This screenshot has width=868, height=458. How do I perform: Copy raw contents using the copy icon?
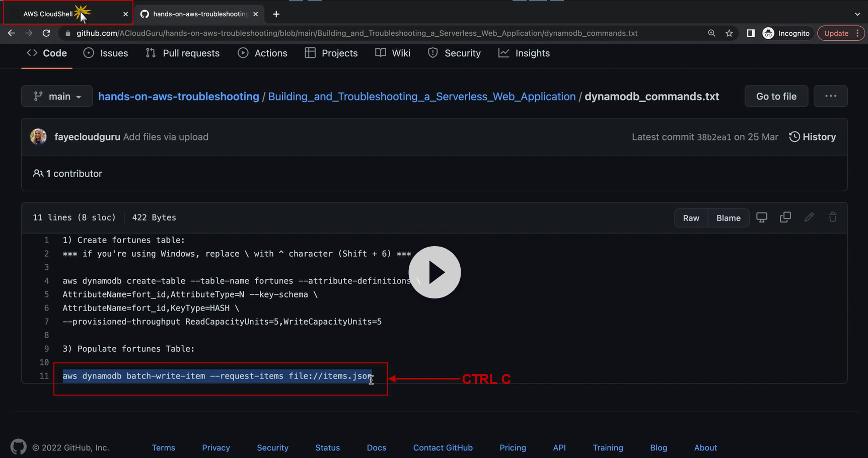point(785,217)
